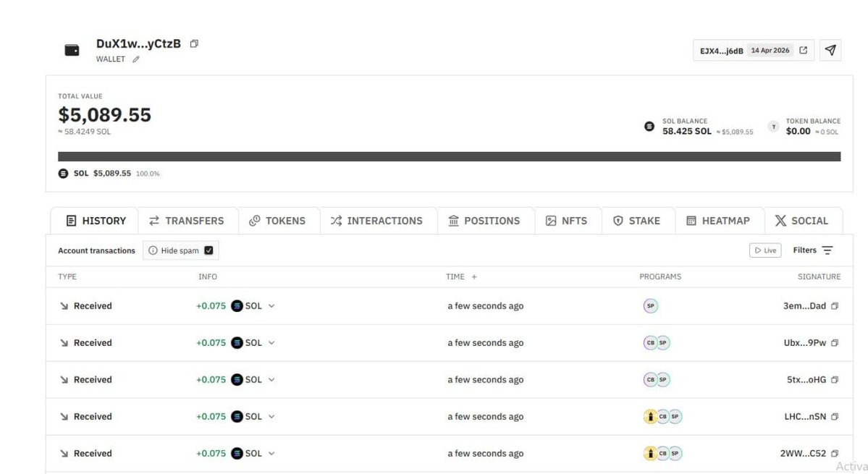
Task: Click CB program badge in Ubx...9Pw row
Action: 650,343
